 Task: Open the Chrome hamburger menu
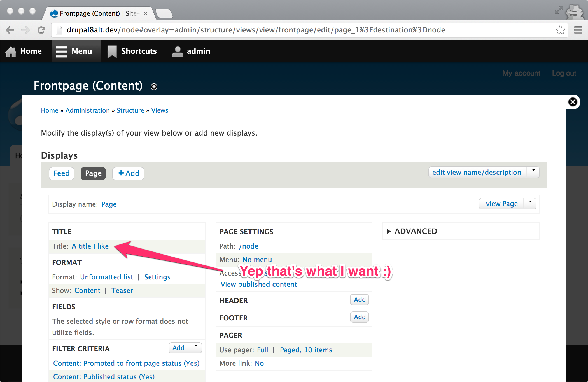pyautogui.click(x=578, y=30)
